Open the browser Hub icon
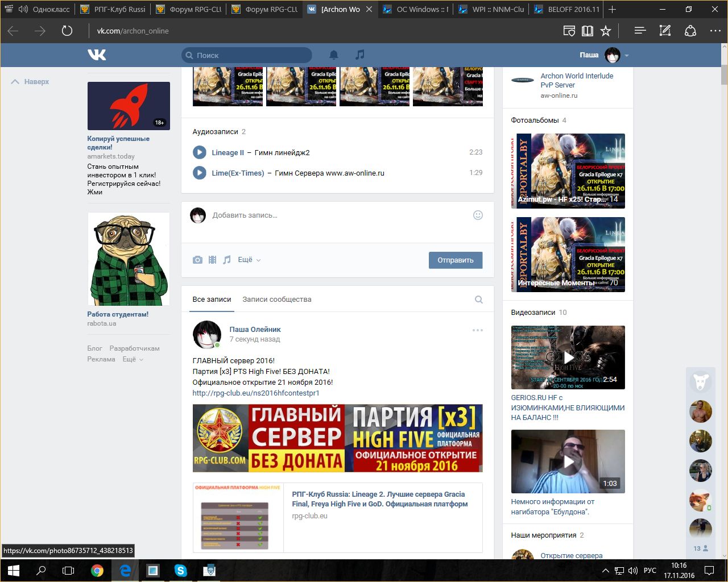 (x=640, y=31)
